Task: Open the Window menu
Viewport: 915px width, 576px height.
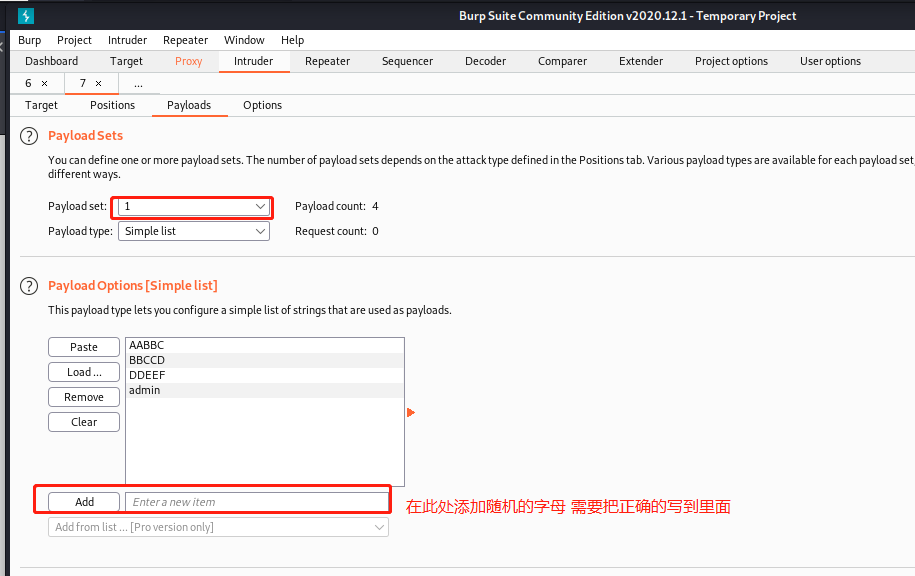Action: pos(244,40)
